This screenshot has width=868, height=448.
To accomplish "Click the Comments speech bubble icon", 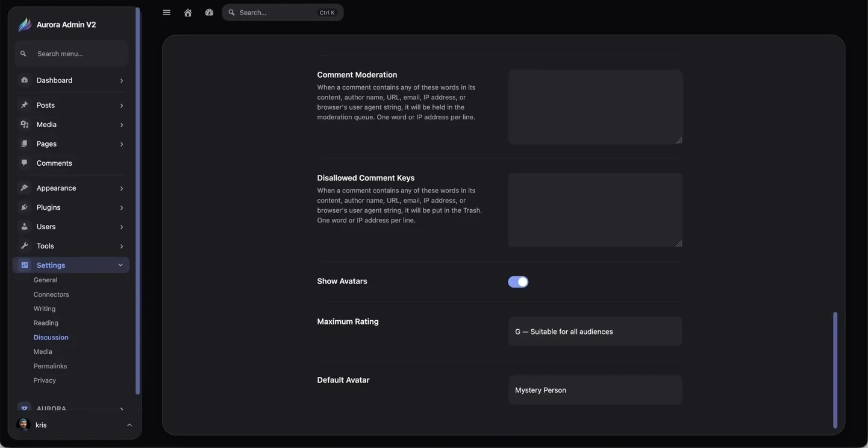I will [24, 163].
